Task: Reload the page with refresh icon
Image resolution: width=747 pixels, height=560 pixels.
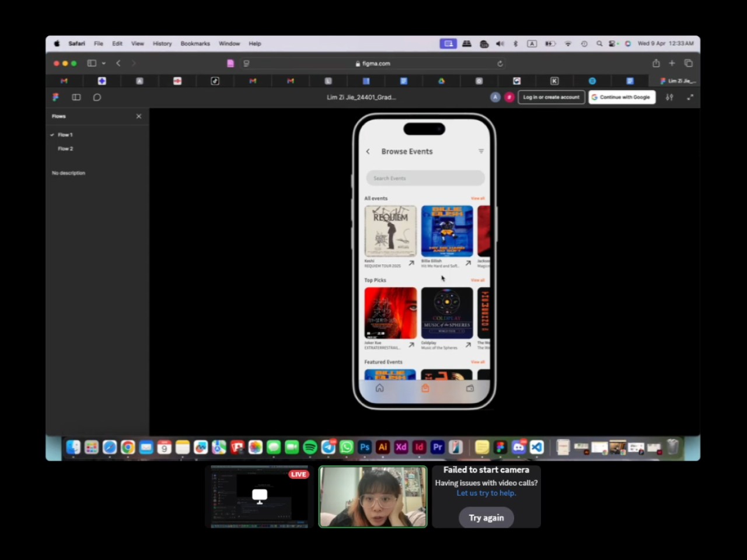Action: pos(500,64)
